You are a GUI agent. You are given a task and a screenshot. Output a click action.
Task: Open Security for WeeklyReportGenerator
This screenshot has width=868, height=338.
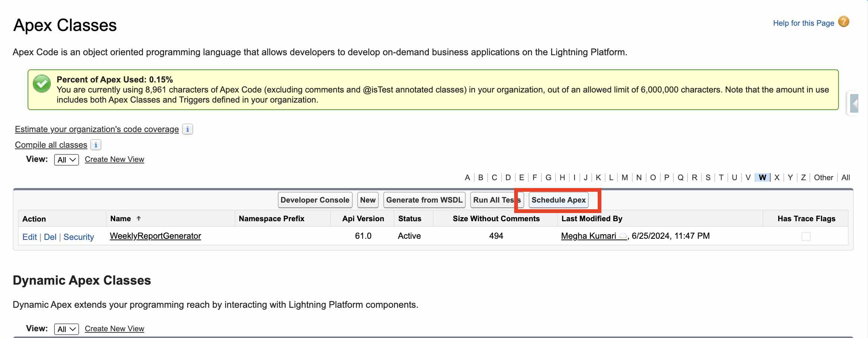(x=79, y=237)
